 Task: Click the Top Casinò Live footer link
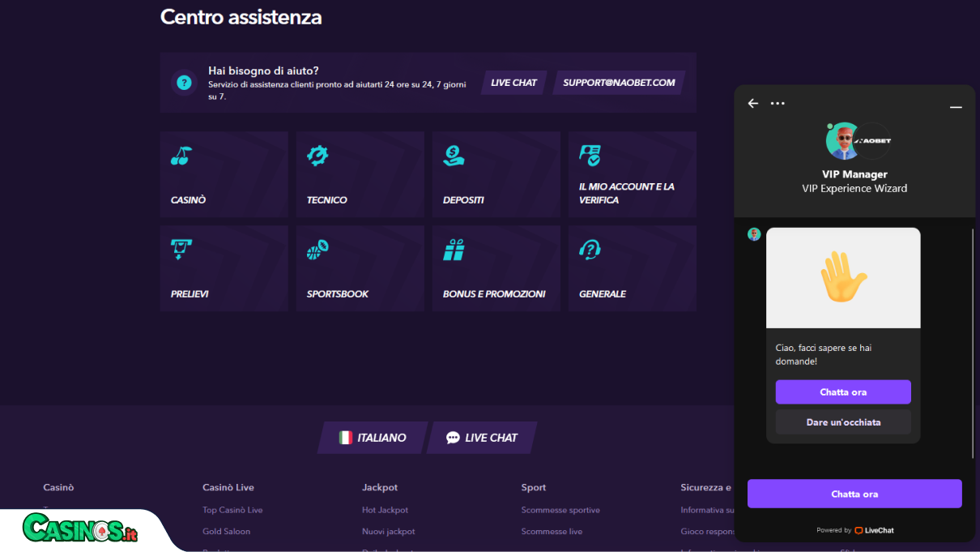click(232, 511)
